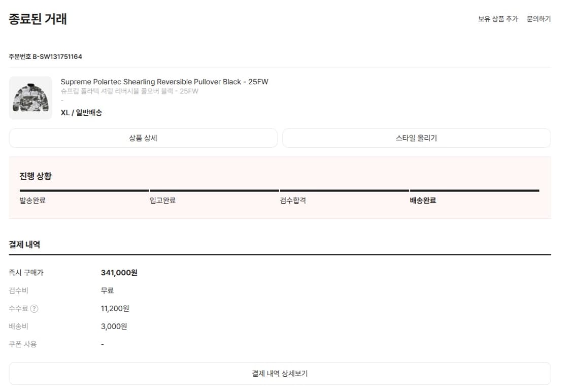Click the English Supreme Polartec product title
This screenshot has width=571, height=392.
[x=164, y=82]
